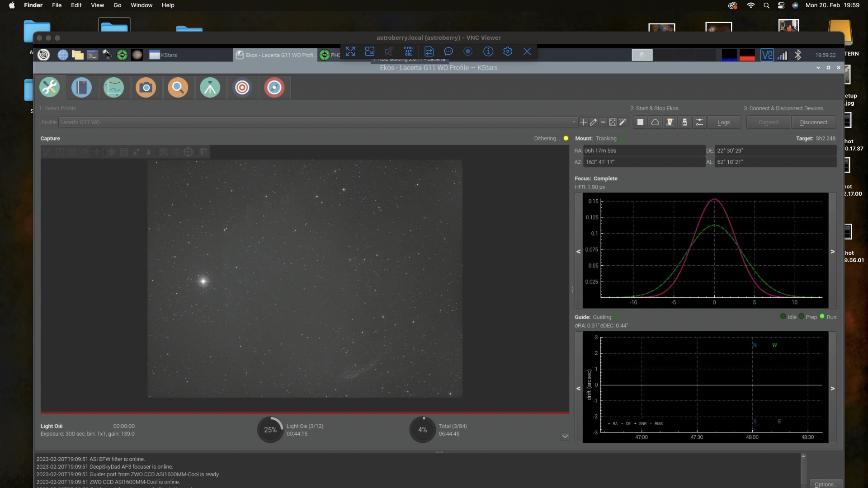The height and width of the screenshot is (488, 868).
Task: Toggle scale to fit in VNC toolbar
Action: click(x=370, y=52)
